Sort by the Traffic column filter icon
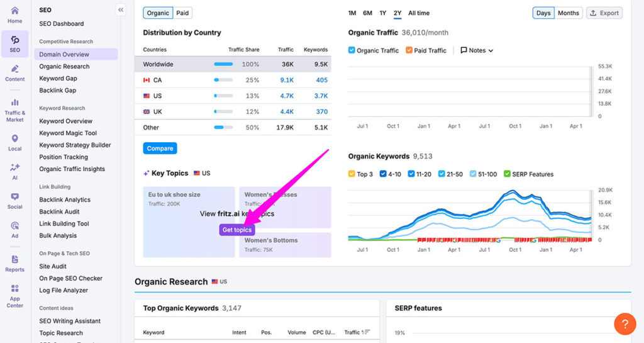The image size is (644, 343). 367,332
